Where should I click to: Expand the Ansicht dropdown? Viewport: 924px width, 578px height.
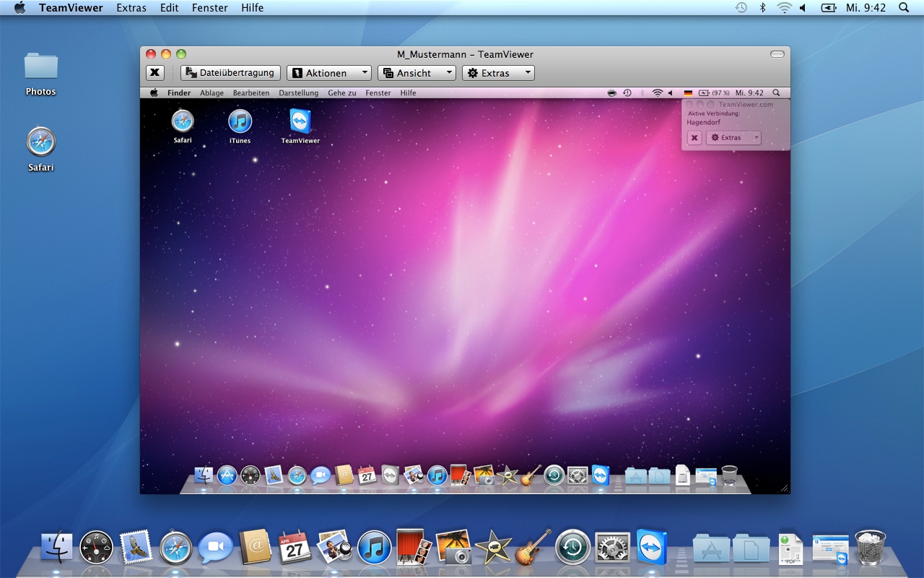click(x=417, y=73)
